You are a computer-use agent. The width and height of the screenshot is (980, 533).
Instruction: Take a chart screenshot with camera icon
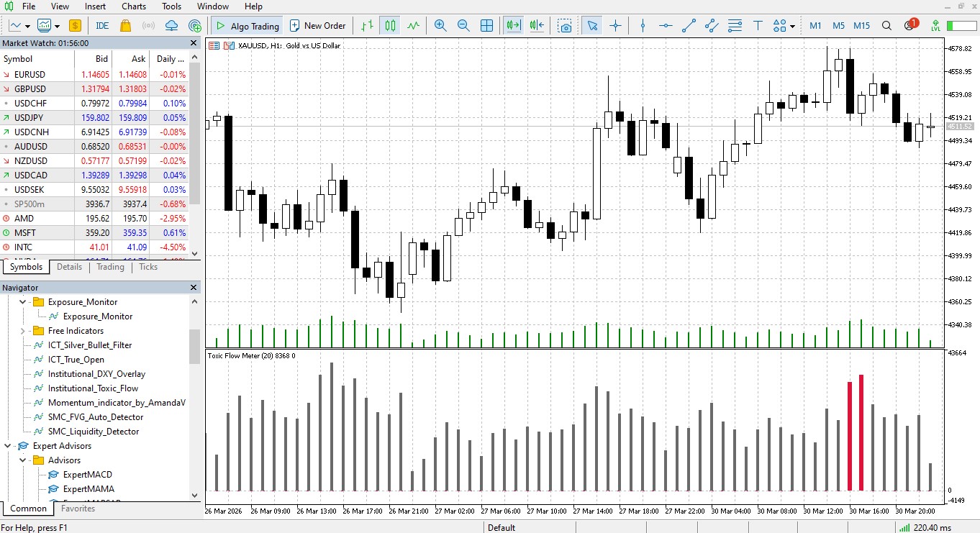(x=566, y=25)
